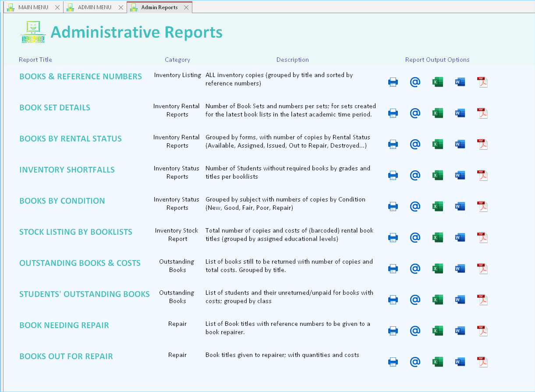Email the Books by Condition report
The height and width of the screenshot is (392, 535).
pos(415,206)
